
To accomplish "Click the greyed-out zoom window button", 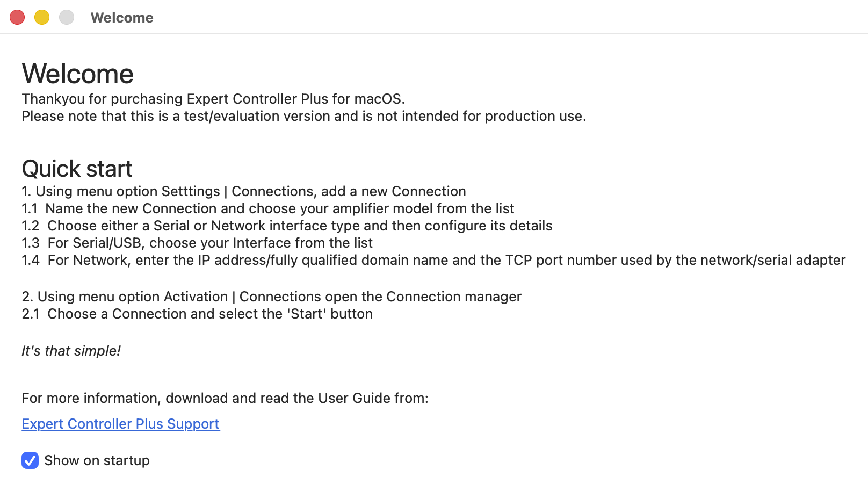I will [x=67, y=17].
